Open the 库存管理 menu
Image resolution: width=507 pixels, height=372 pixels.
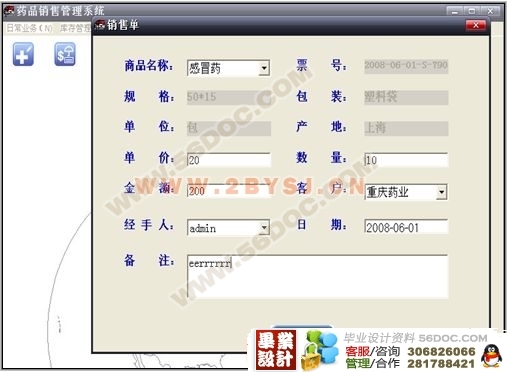pyautogui.click(x=75, y=28)
